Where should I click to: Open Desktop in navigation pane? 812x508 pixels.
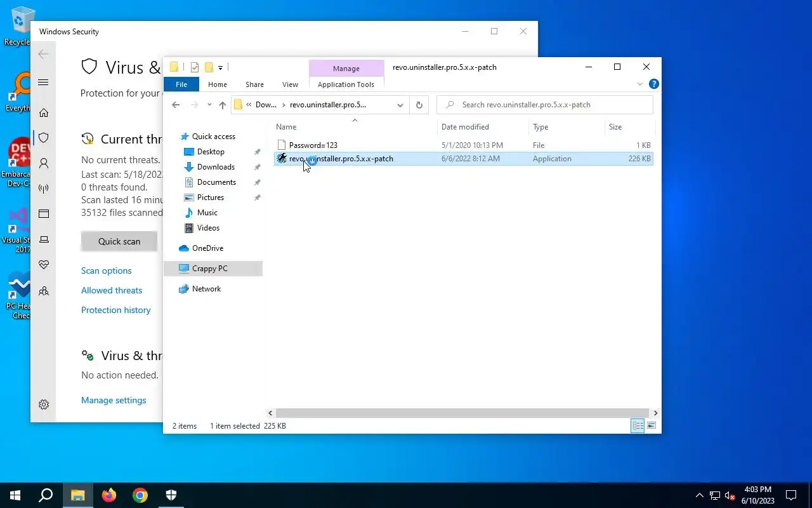211,152
